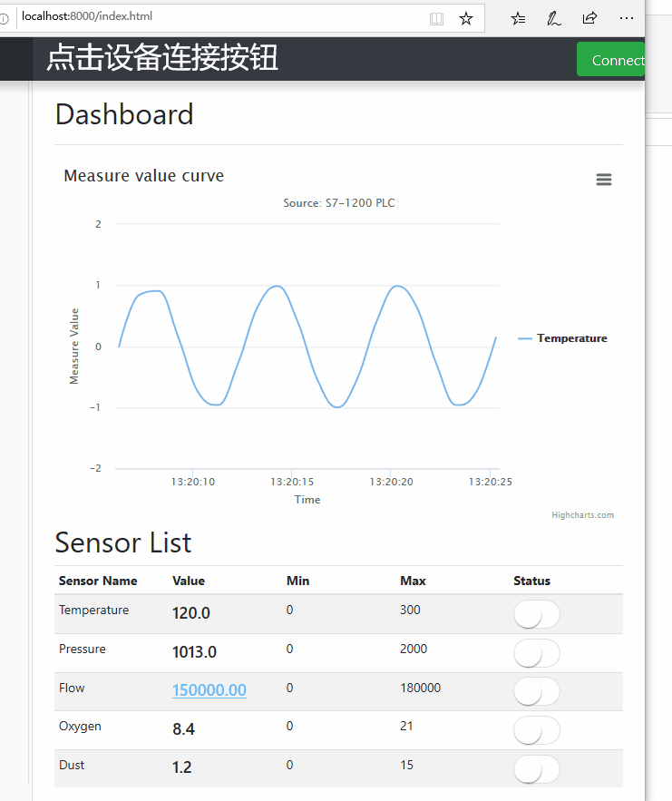The width and height of the screenshot is (672, 801).
Task: Open the favorites hub icon
Action: (518, 19)
